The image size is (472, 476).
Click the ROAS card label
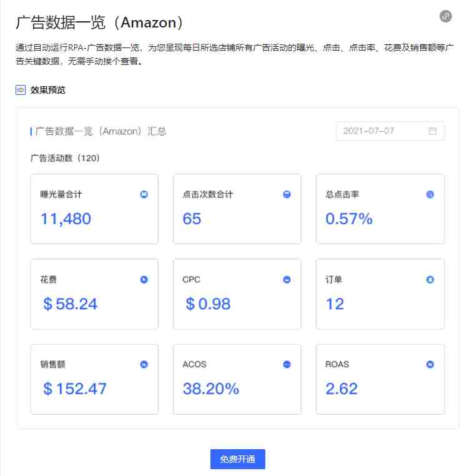337,364
